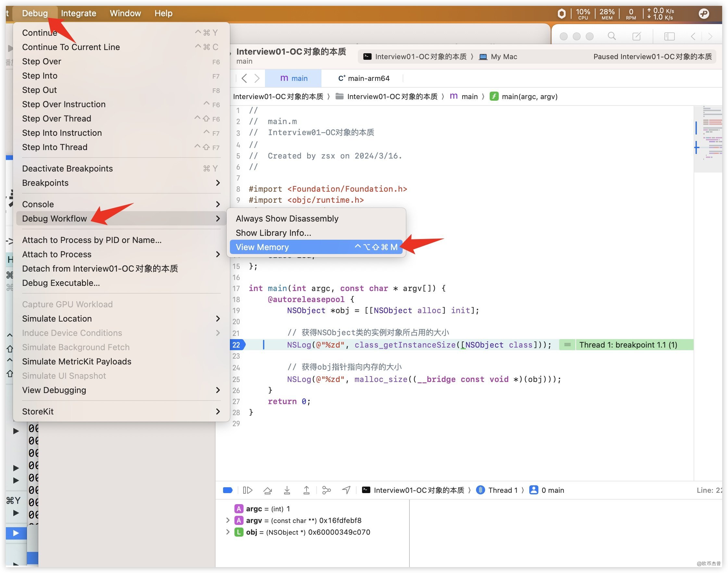Click the Step Into download-arrow icon

point(287,490)
